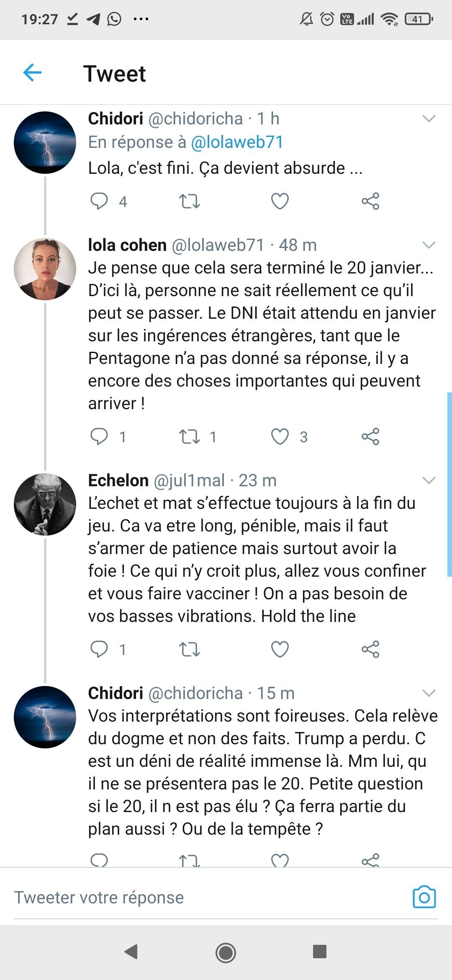Go back using the blue arrow
The image size is (452, 980).
click(32, 73)
